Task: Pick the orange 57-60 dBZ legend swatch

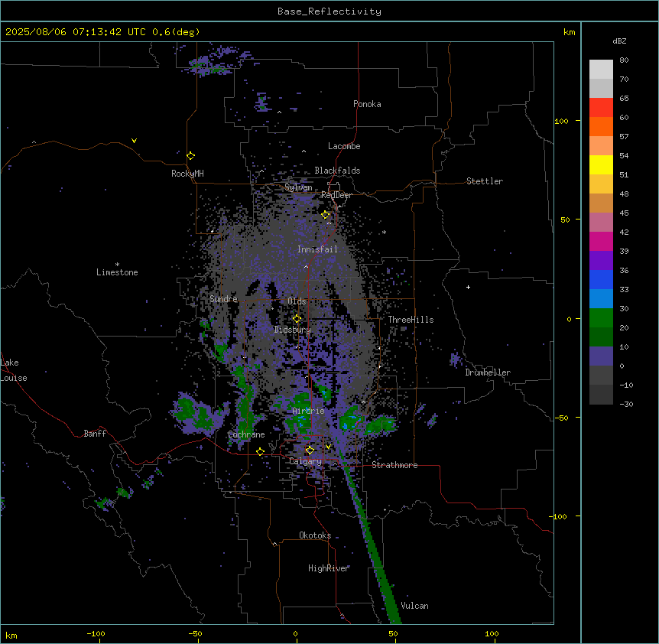Action: 601,126
